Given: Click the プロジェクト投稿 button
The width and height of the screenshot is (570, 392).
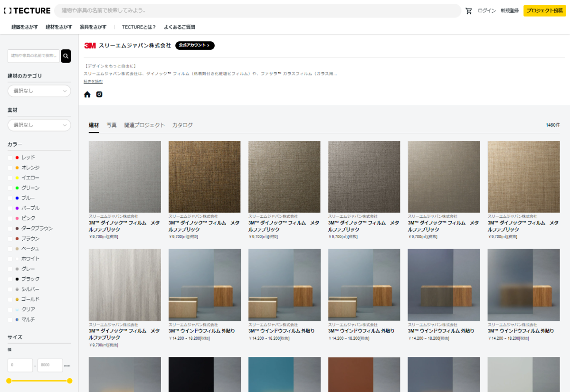Looking at the screenshot, I should click(544, 10).
